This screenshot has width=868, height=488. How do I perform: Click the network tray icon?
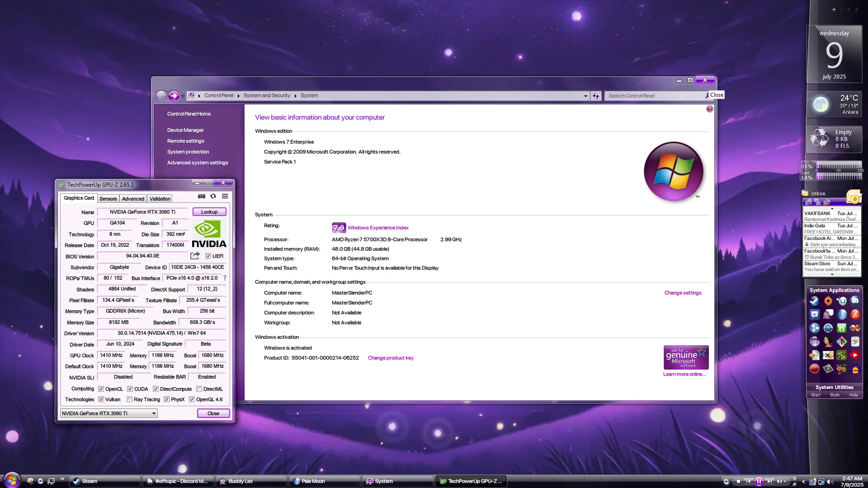pyautogui.click(x=821, y=482)
